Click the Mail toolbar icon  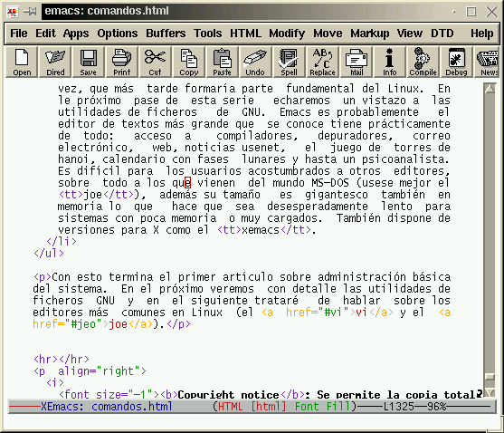click(x=357, y=63)
